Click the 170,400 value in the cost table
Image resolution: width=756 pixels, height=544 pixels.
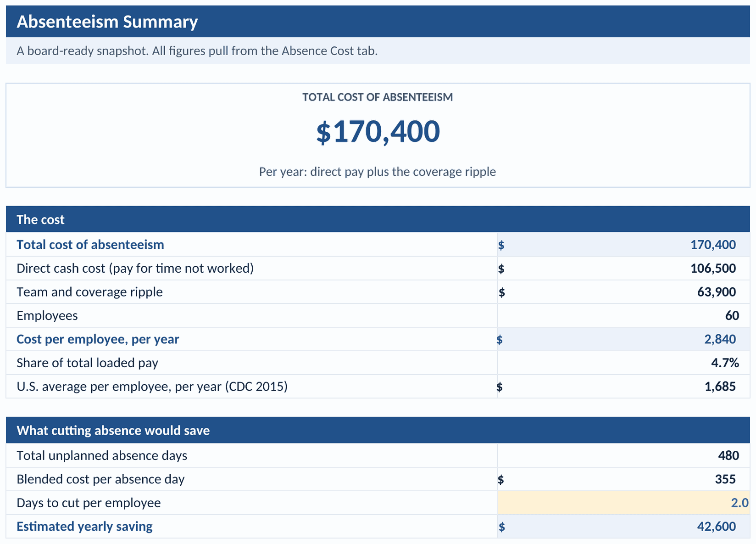coord(713,245)
